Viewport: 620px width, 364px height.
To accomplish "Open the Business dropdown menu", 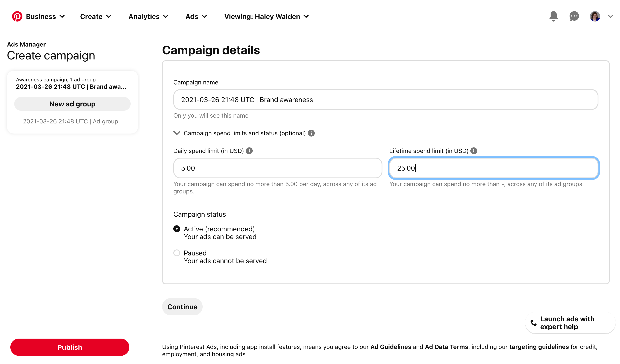I will coord(45,16).
